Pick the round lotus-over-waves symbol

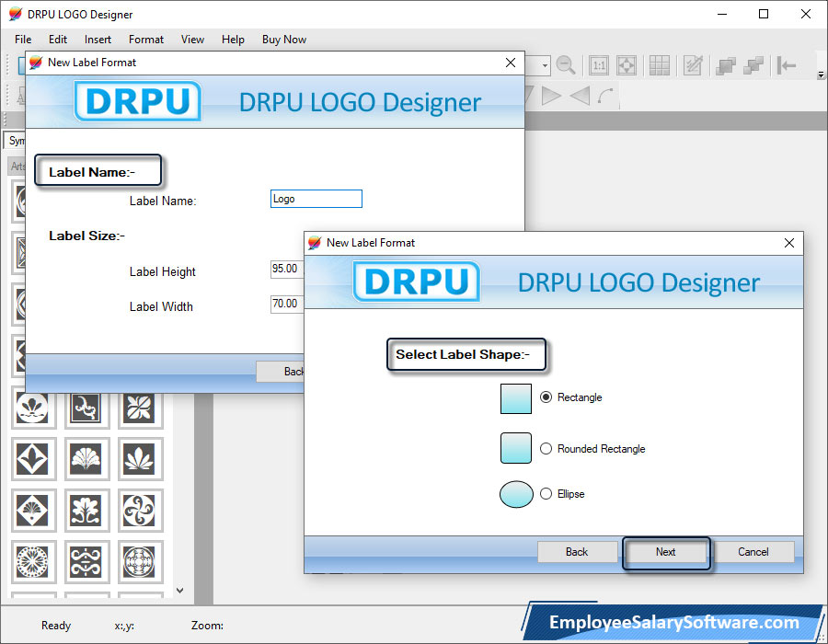[32, 408]
